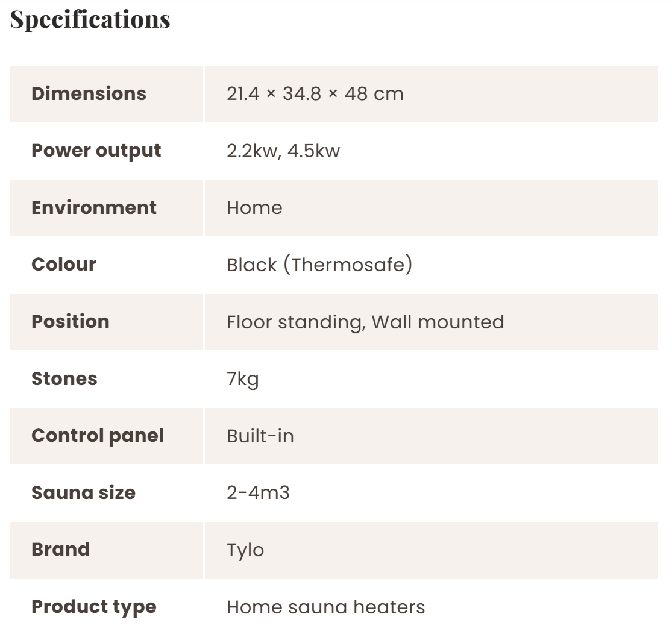
Task: Click the Sauna size label
Action: pyautogui.click(x=83, y=492)
